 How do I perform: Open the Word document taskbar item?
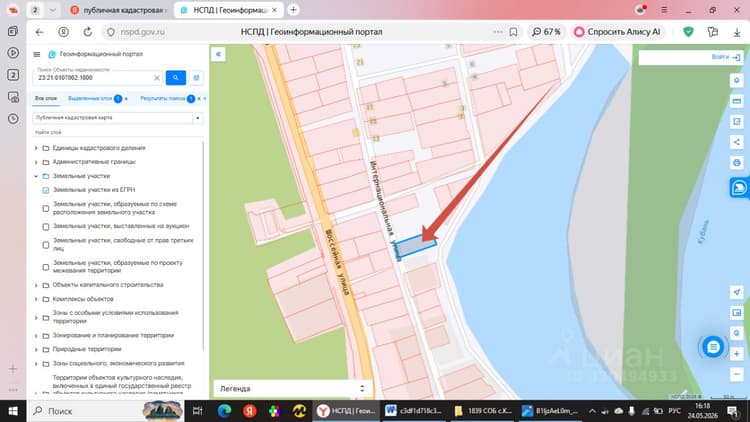coord(414,411)
